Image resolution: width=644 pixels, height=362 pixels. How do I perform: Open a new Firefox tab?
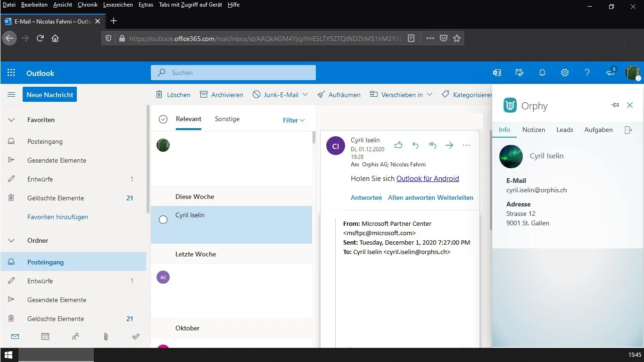[114, 21]
